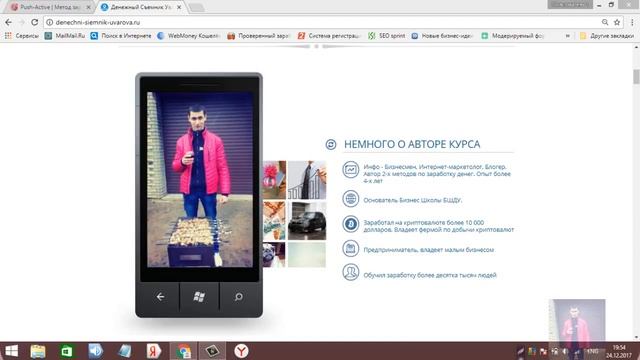640x360 pixels.
Task: Open the Модерируемый фо... bookmark
Action: (x=513, y=36)
